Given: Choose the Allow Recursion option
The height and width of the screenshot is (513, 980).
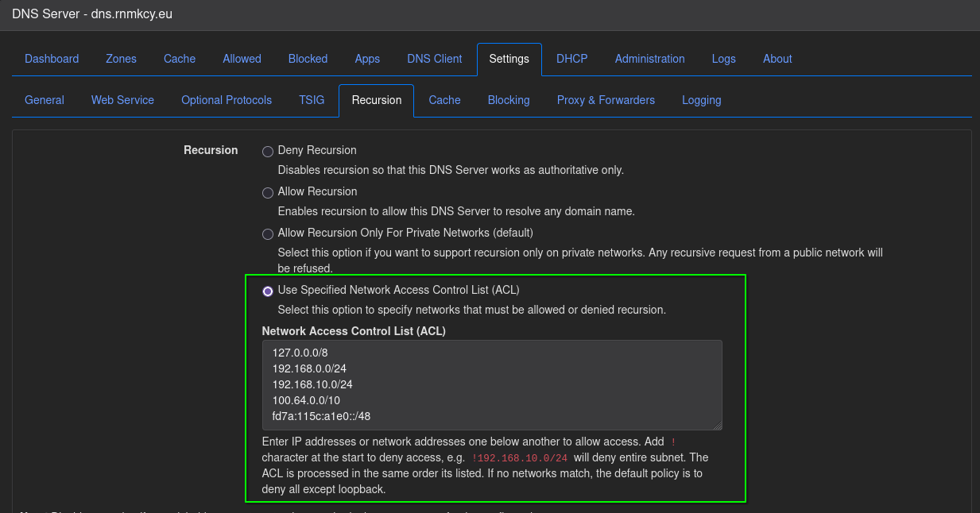Looking at the screenshot, I should (268, 192).
